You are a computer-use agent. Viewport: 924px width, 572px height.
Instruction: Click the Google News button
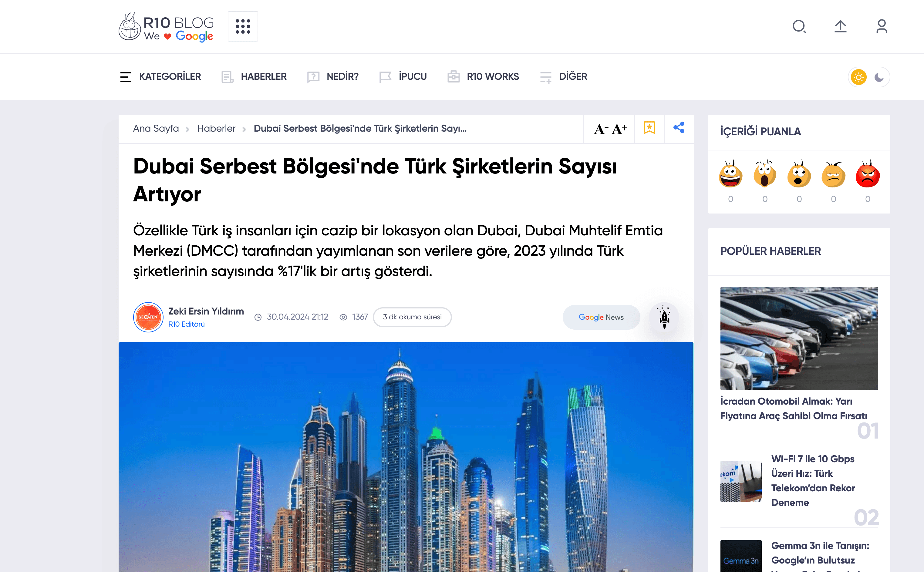[601, 317]
